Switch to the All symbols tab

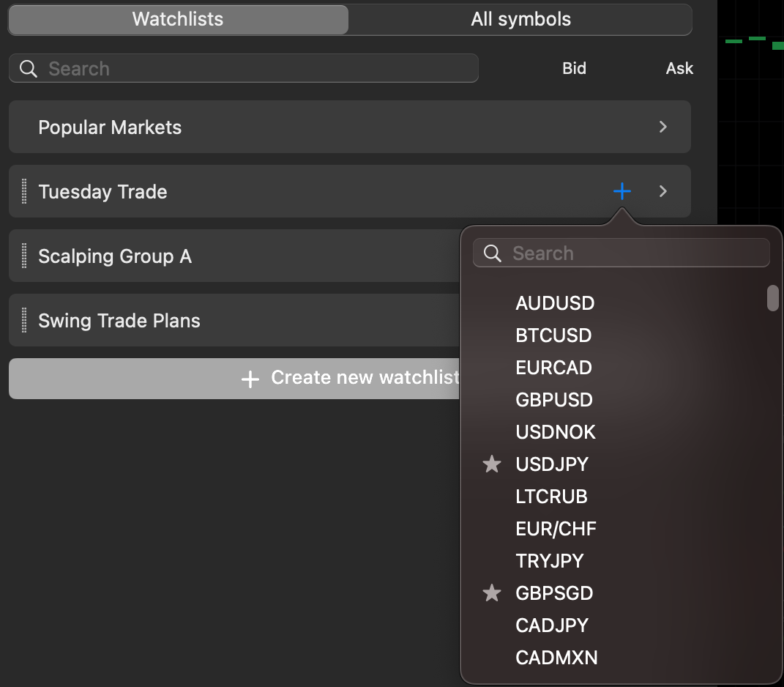tap(520, 20)
